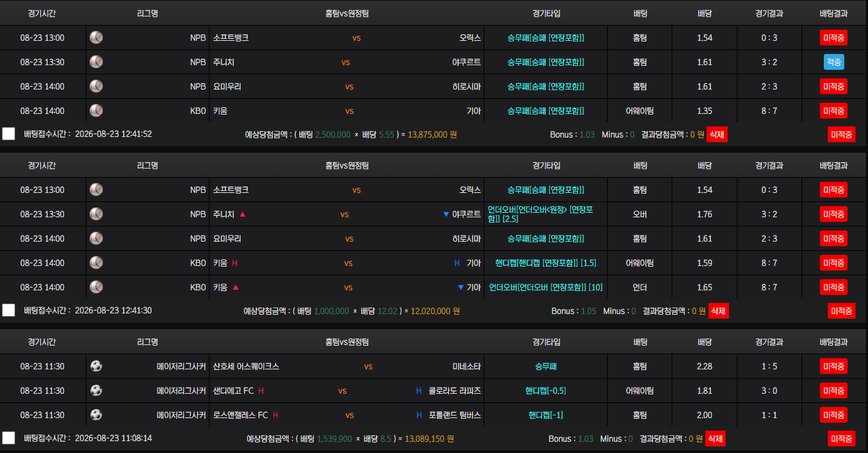Check the box for the 12:41:52 bet slip
The height and width of the screenshot is (453, 868).
9,134
